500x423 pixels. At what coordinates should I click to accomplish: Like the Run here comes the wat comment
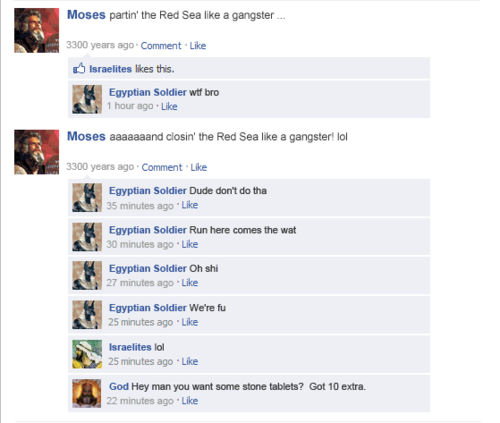(x=190, y=244)
